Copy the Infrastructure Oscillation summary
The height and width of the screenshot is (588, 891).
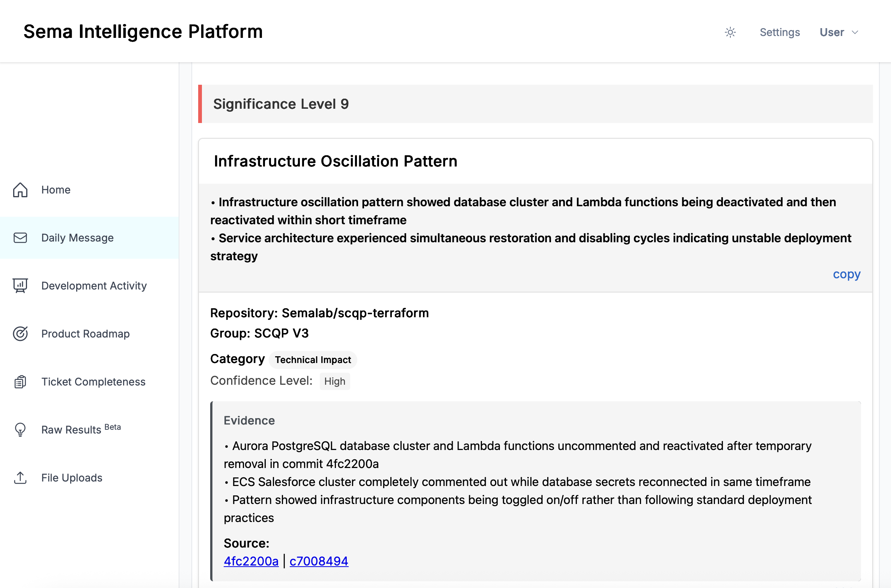coord(846,274)
